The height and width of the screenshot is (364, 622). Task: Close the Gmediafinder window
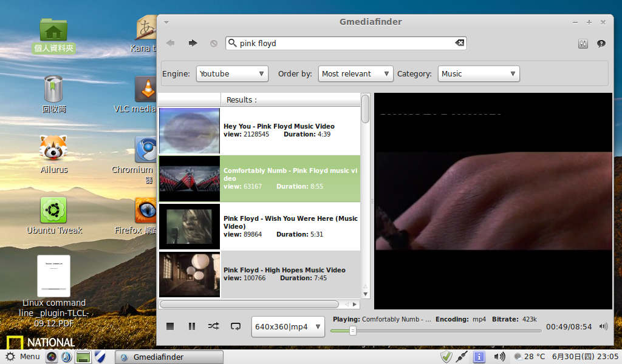[x=603, y=22]
